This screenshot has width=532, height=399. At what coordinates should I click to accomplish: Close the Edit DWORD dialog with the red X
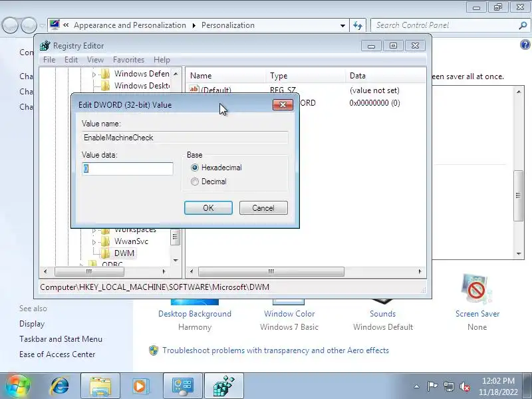(283, 105)
